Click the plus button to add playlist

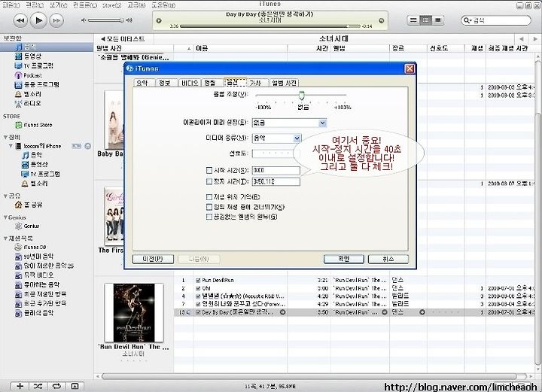[x=20, y=386]
